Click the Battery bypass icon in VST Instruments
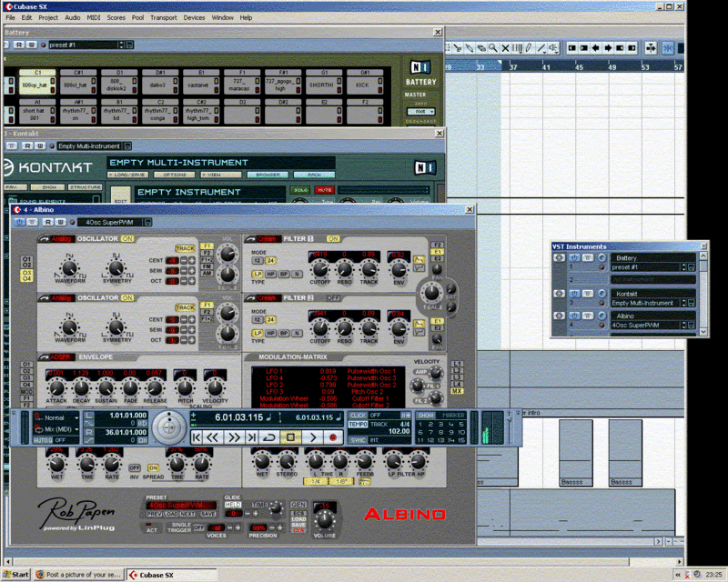This screenshot has width=728, height=582. point(588,257)
